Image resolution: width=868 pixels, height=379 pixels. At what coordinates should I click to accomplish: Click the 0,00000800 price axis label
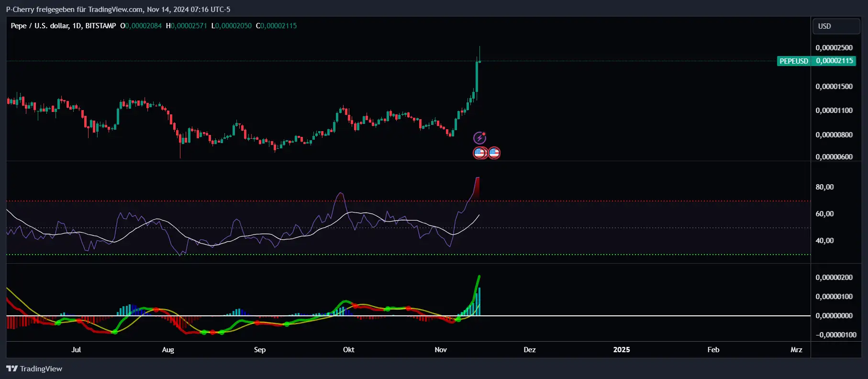(x=834, y=135)
